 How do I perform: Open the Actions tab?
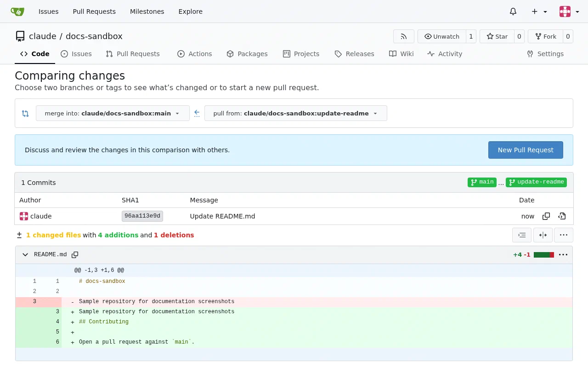[195, 54]
